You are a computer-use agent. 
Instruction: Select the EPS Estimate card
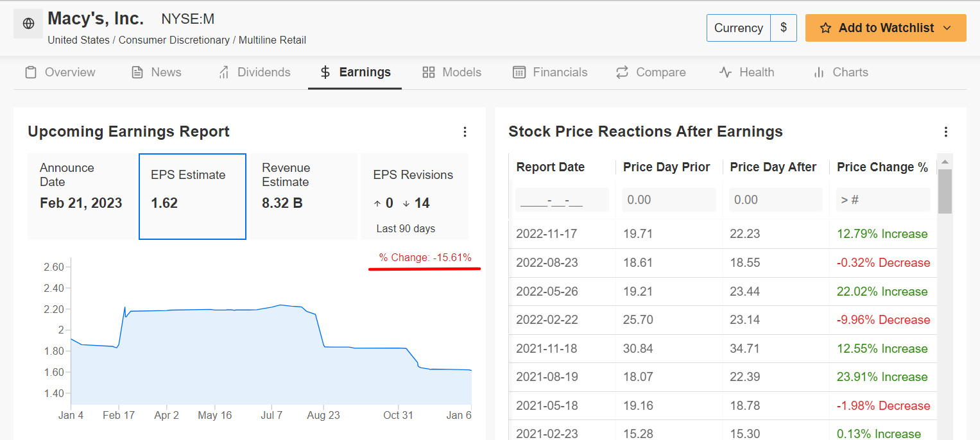click(193, 196)
